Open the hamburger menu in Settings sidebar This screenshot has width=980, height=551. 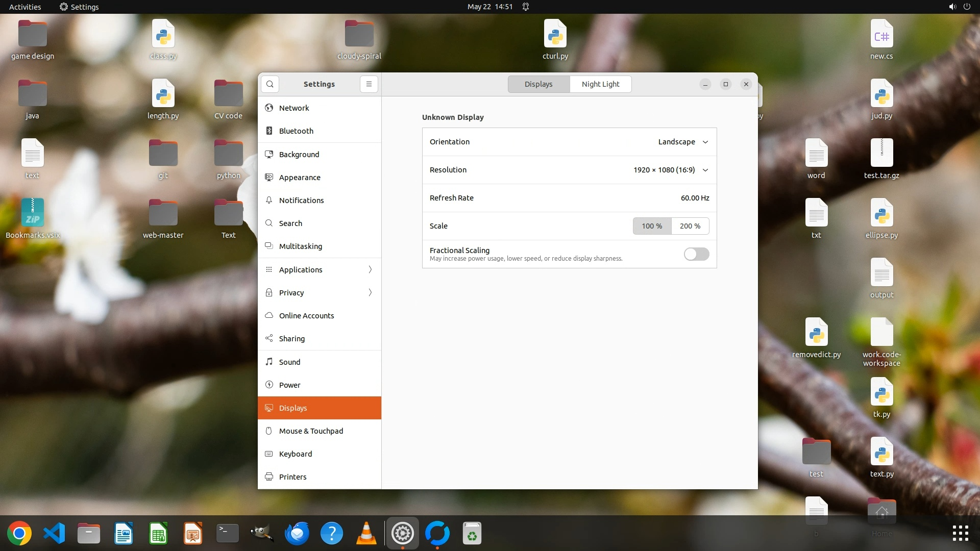click(369, 84)
